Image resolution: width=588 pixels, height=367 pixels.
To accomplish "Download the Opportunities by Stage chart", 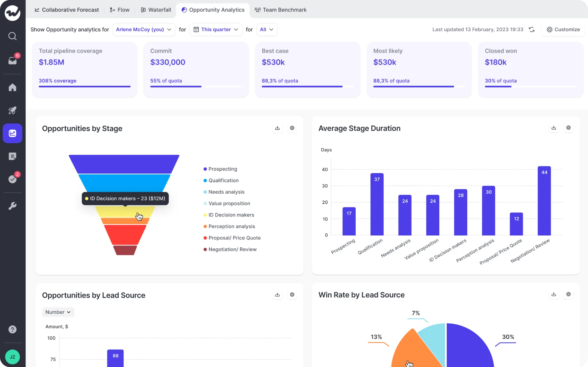I will (277, 128).
